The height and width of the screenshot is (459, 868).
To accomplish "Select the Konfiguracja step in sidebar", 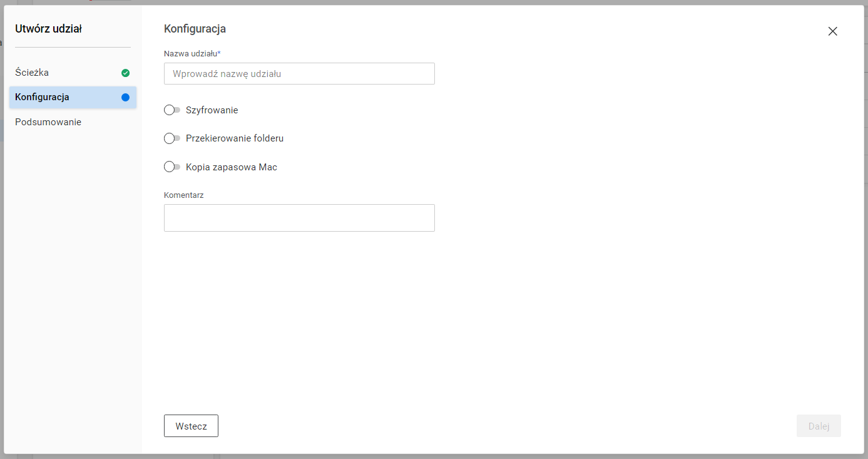I will coord(42,97).
